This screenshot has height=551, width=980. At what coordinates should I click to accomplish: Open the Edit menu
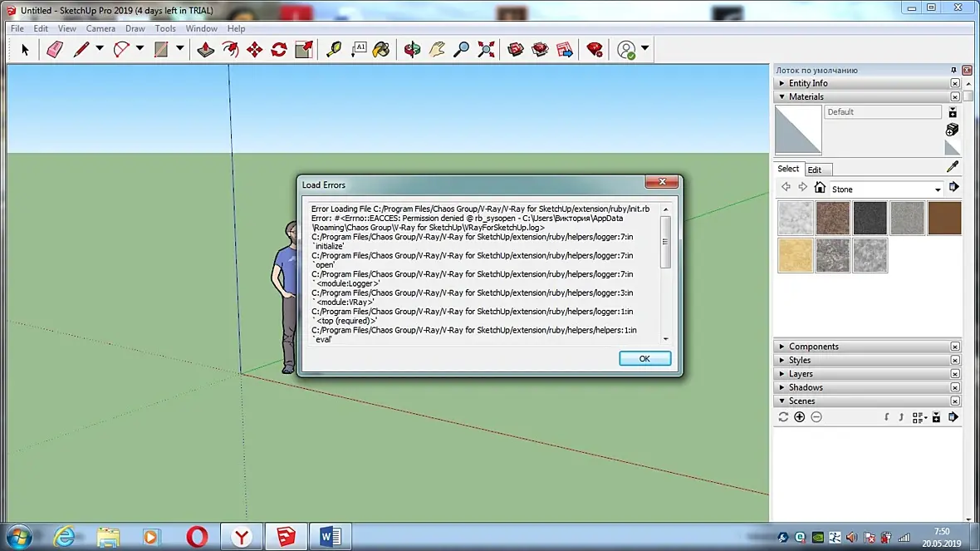(41, 29)
